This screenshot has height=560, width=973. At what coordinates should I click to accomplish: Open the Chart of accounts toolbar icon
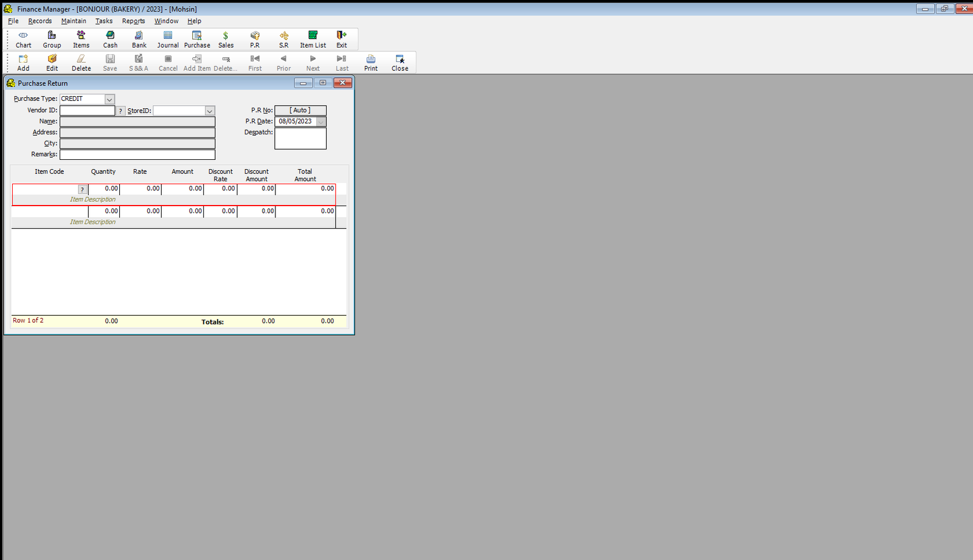click(23, 39)
